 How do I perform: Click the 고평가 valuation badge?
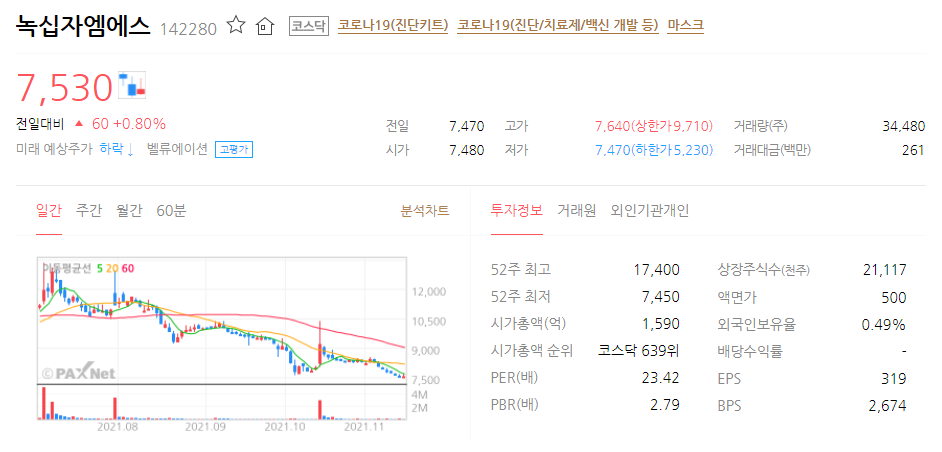pos(234,150)
